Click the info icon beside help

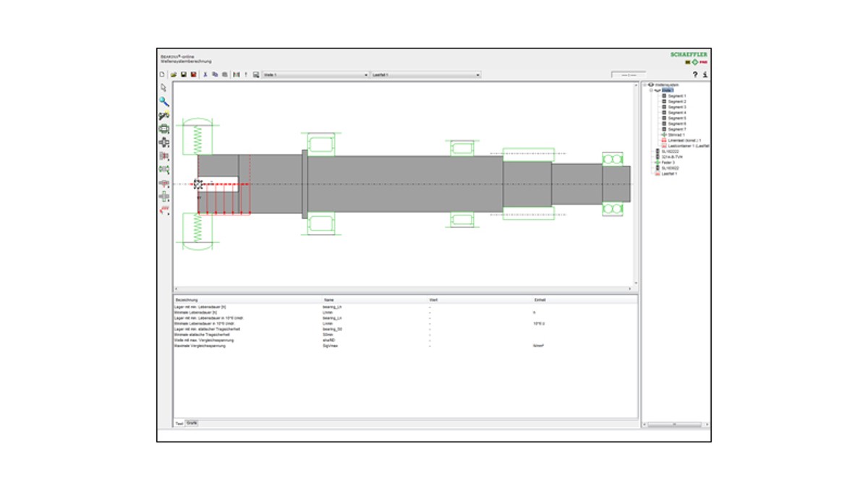[x=705, y=74]
